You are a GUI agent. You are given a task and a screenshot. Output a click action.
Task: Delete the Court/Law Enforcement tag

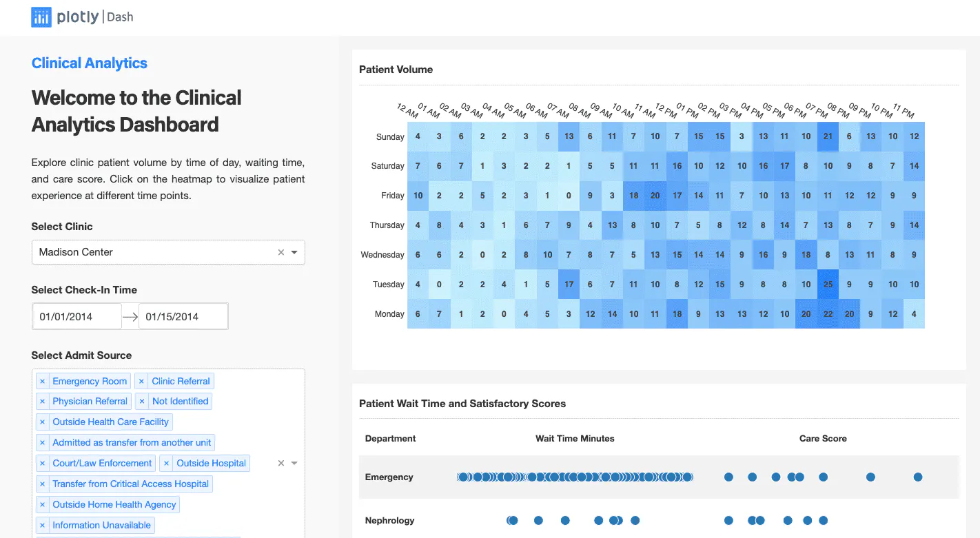tap(43, 463)
